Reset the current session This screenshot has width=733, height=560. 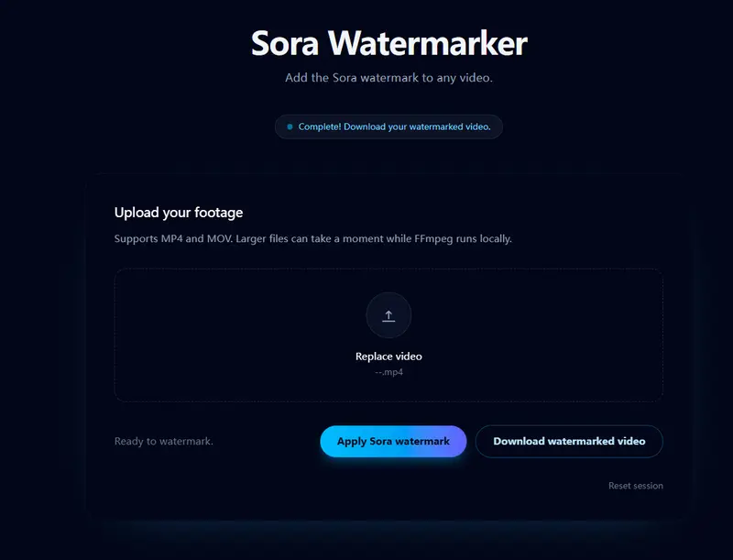click(635, 486)
